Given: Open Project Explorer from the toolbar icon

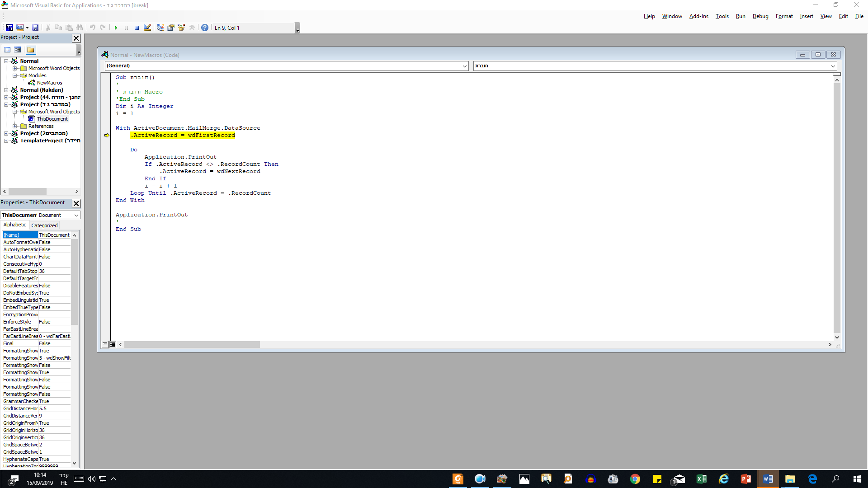Looking at the screenshot, I should 160,28.
